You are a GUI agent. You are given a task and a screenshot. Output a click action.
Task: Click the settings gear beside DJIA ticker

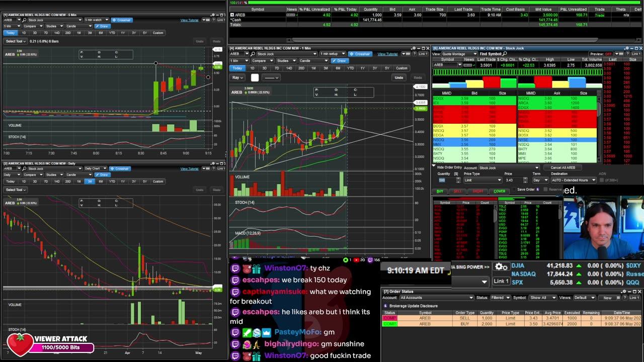point(501,267)
